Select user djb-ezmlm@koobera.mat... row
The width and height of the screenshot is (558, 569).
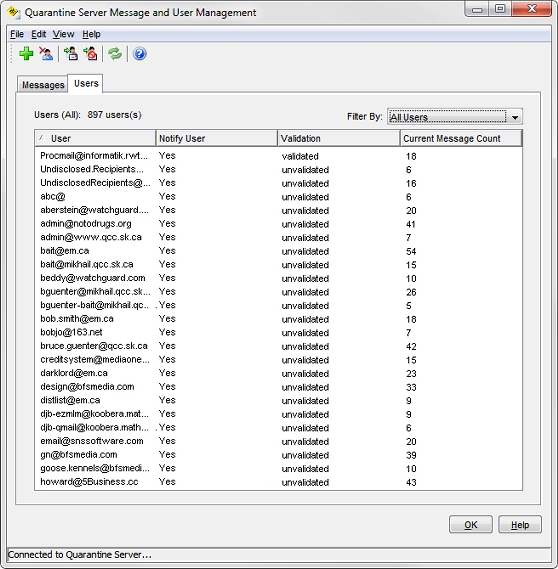click(279, 414)
